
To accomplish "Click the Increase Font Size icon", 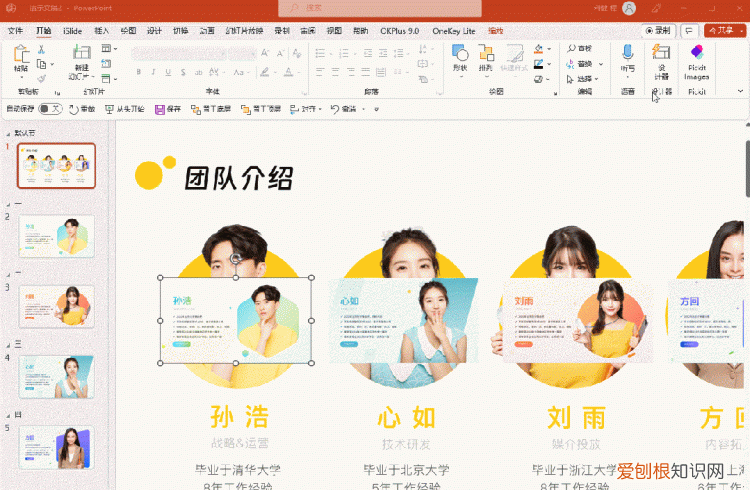I will (x=265, y=53).
